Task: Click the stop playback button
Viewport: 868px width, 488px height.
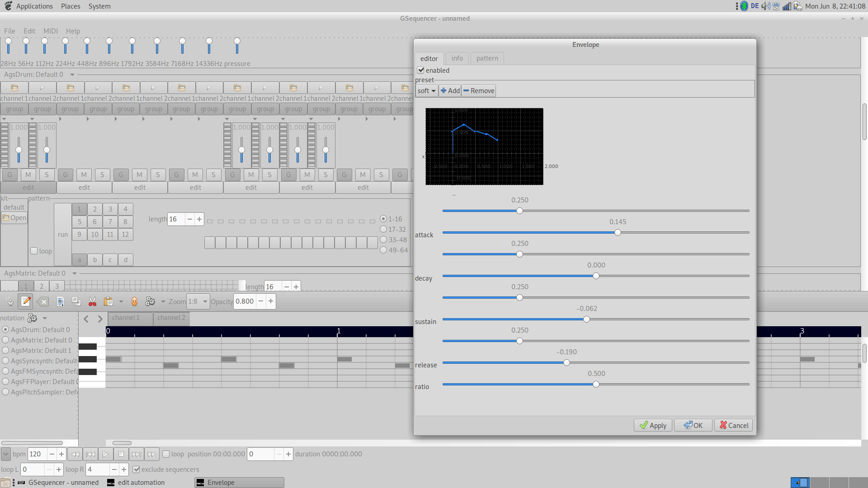Action: tap(121, 454)
